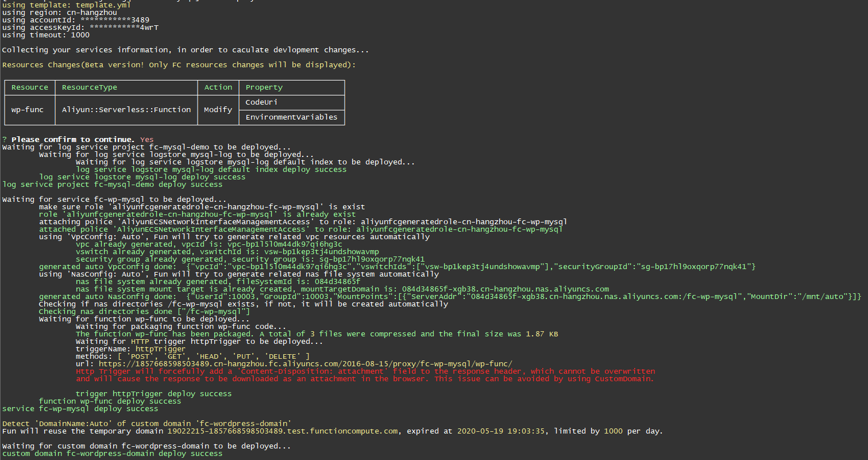Open the wp-func HTTP trigger URL
868x460 pixels.
(305, 364)
